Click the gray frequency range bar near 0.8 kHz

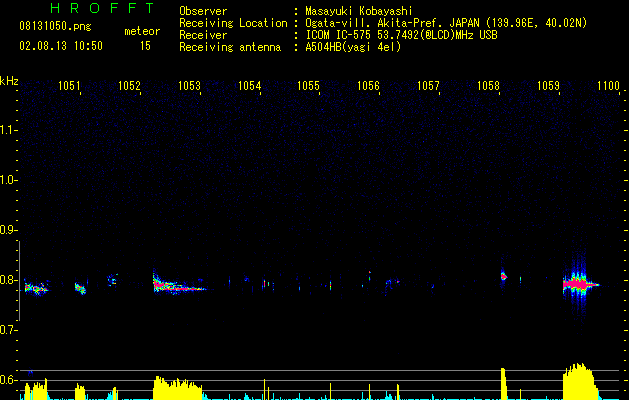[x=19, y=281]
